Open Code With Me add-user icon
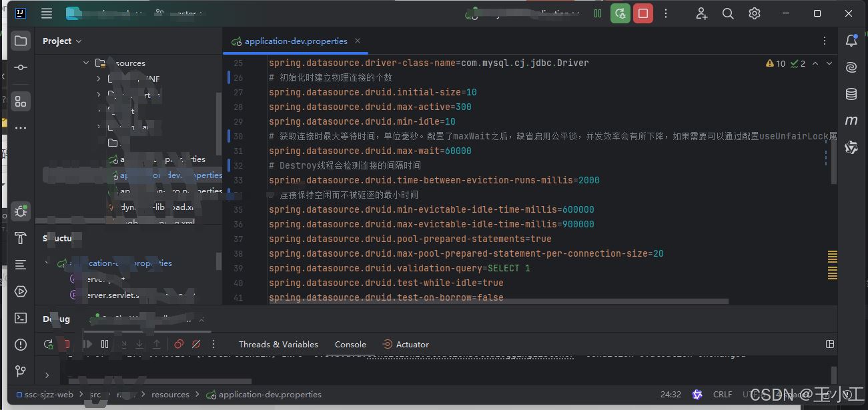868x410 pixels. pyautogui.click(x=702, y=13)
